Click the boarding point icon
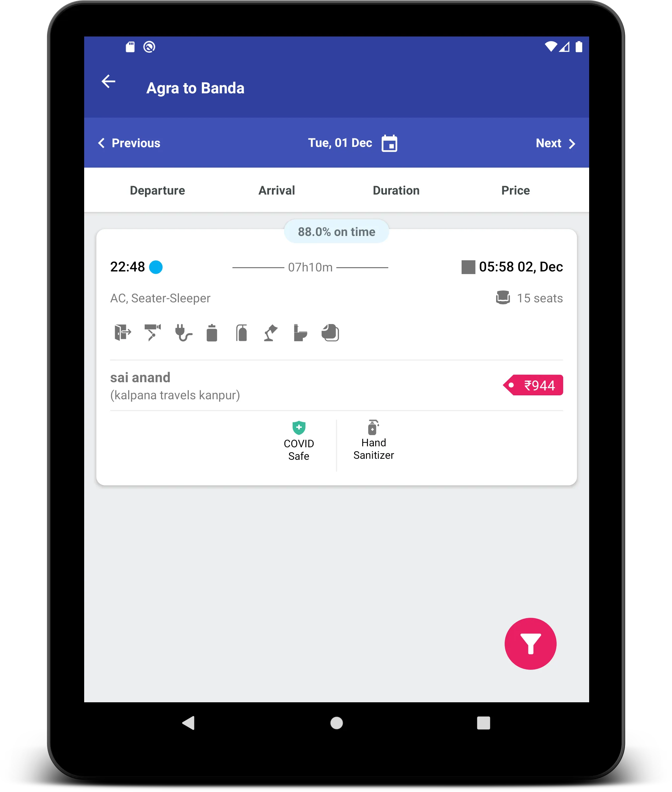Image resolution: width=672 pixels, height=792 pixels. coord(122,332)
